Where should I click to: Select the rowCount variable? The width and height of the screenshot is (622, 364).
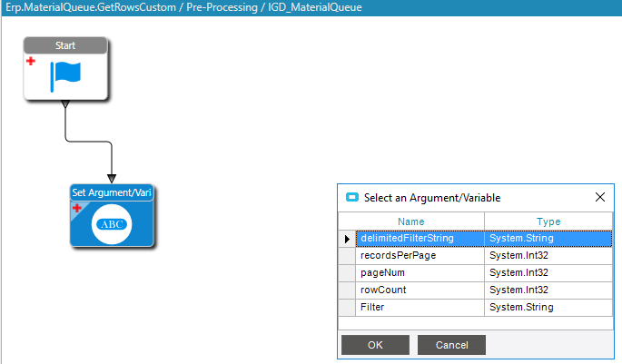click(x=420, y=290)
